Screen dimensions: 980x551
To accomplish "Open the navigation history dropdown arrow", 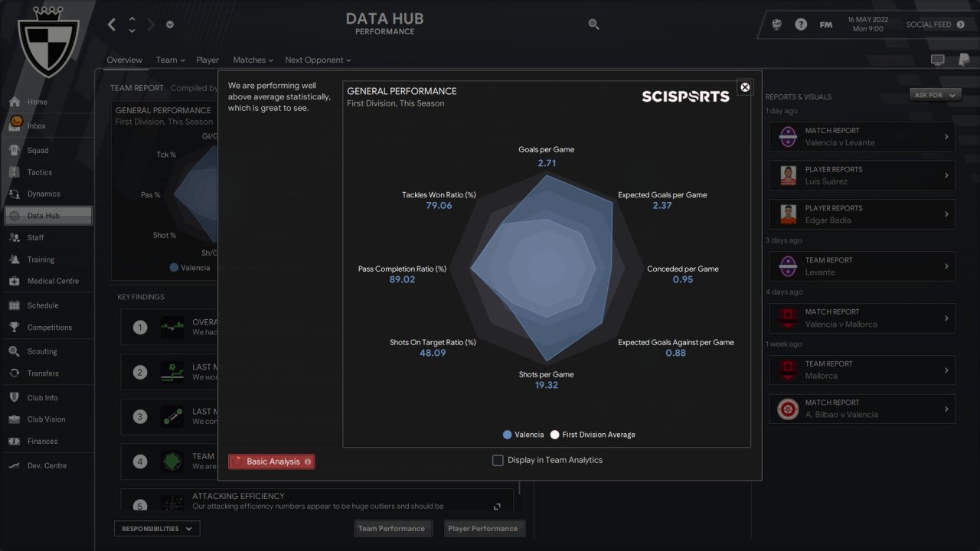I will tap(170, 24).
